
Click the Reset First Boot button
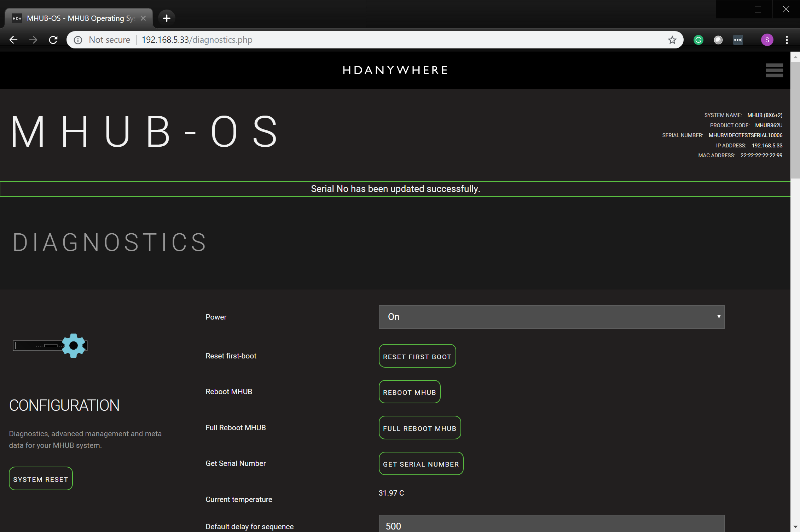[x=417, y=356]
